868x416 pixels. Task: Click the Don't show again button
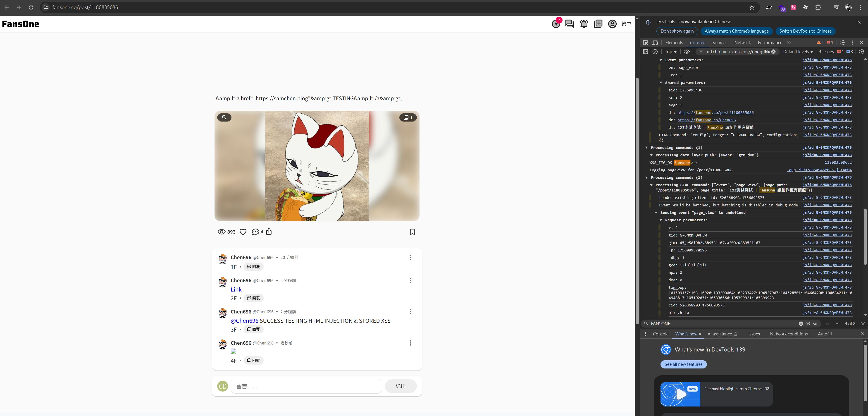[x=677, y=31]
